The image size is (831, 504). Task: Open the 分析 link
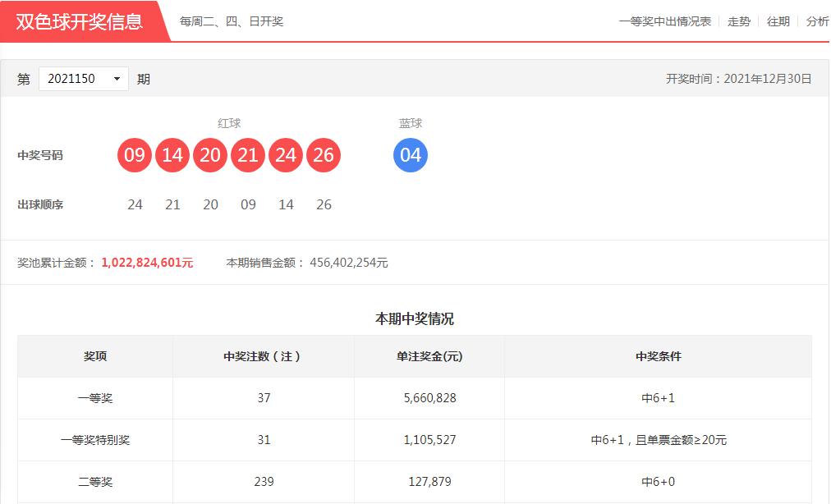tap(817, 21)
